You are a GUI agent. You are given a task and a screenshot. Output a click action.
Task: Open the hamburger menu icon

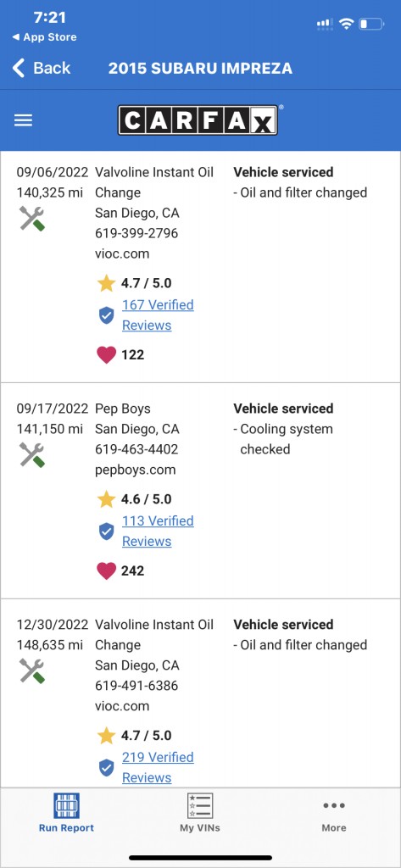pos(23,120)
